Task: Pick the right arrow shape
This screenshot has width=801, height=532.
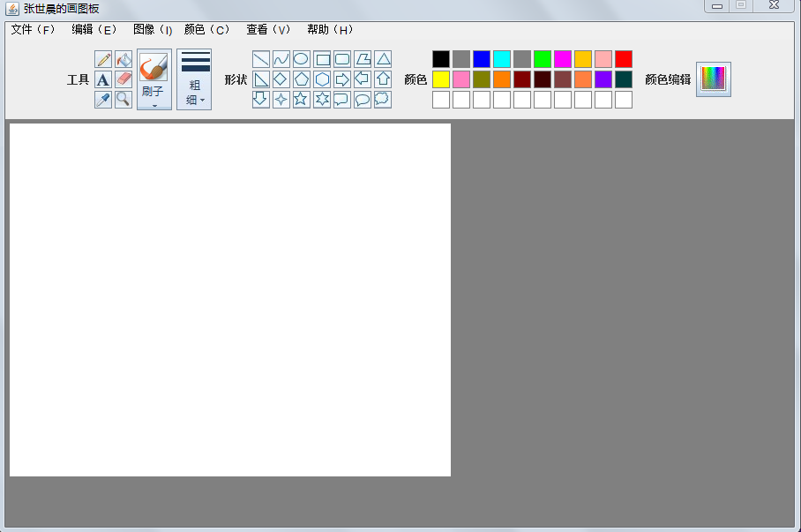Action: 342,79
